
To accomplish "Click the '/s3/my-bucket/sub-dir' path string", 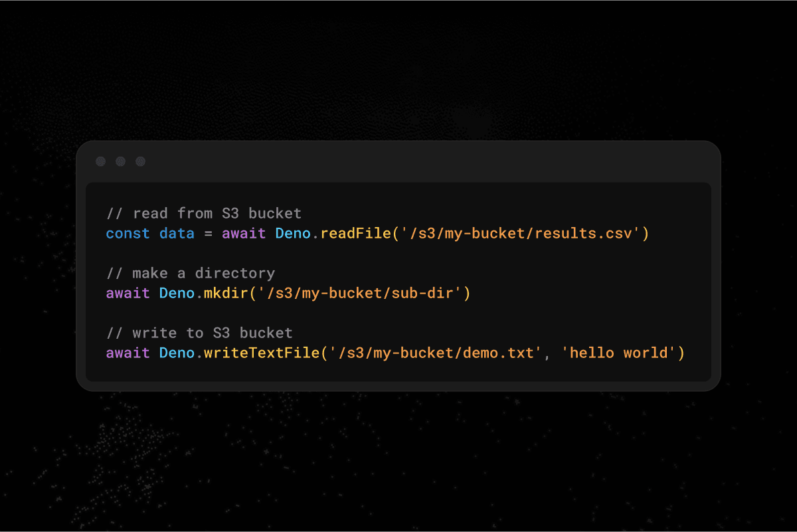I will point(360,293).
